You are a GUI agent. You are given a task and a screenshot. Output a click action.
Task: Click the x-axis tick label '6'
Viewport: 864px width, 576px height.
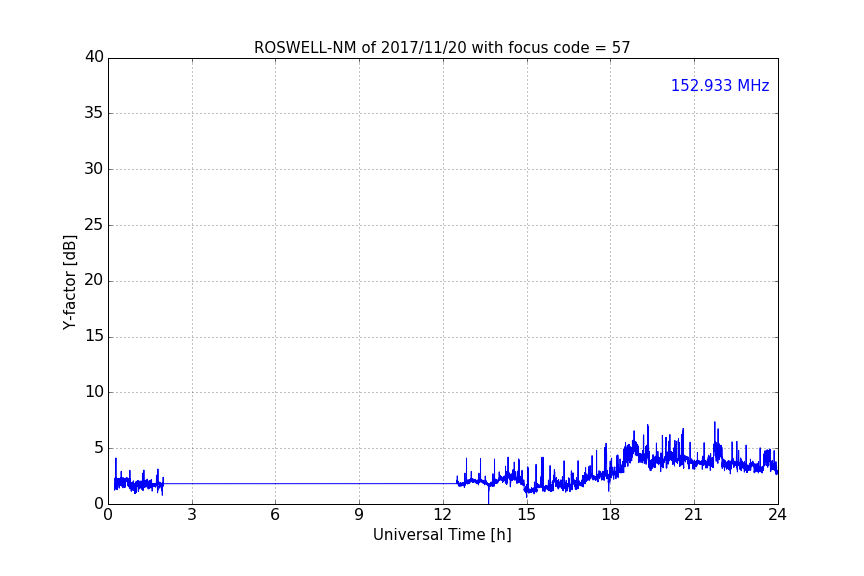pos(275,515)
